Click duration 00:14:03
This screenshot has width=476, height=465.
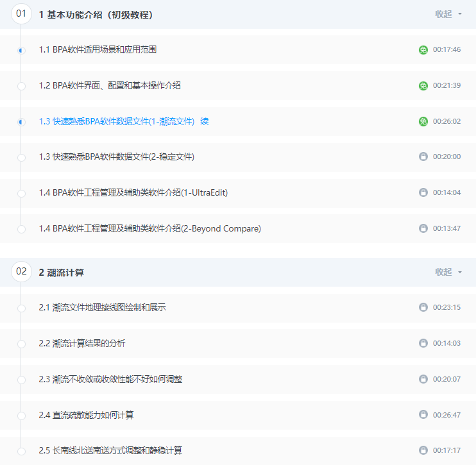[446, 343]
